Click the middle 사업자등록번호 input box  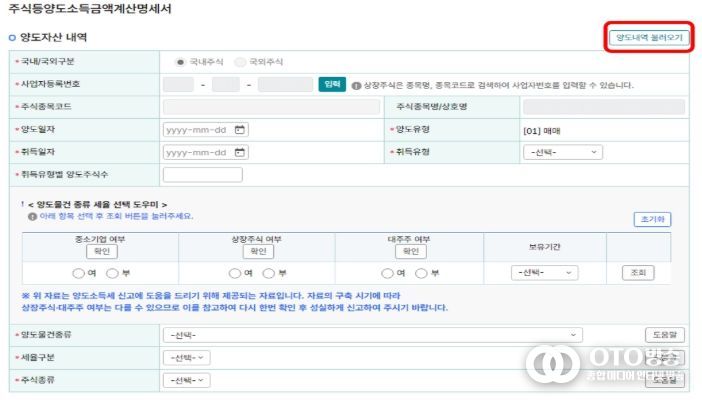click(226, 84)
